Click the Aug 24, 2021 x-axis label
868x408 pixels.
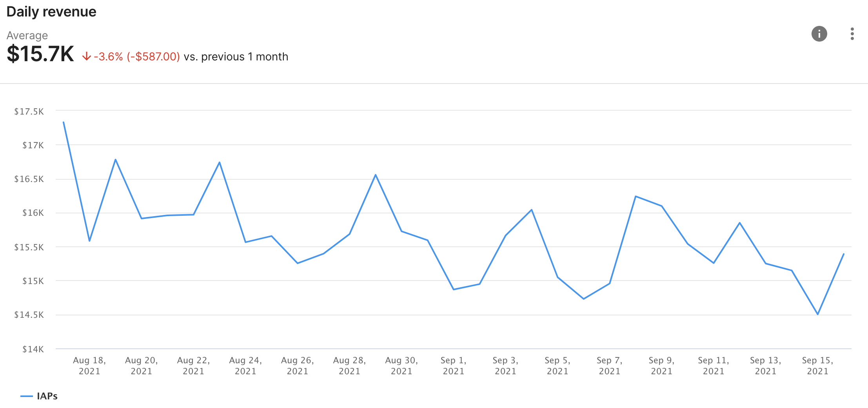pyautogui.click(x=245, y=366)
